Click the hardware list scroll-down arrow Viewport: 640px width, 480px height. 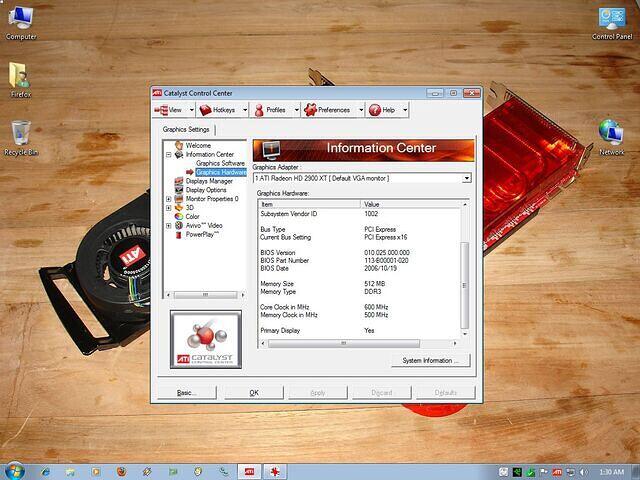coord(465,333)
